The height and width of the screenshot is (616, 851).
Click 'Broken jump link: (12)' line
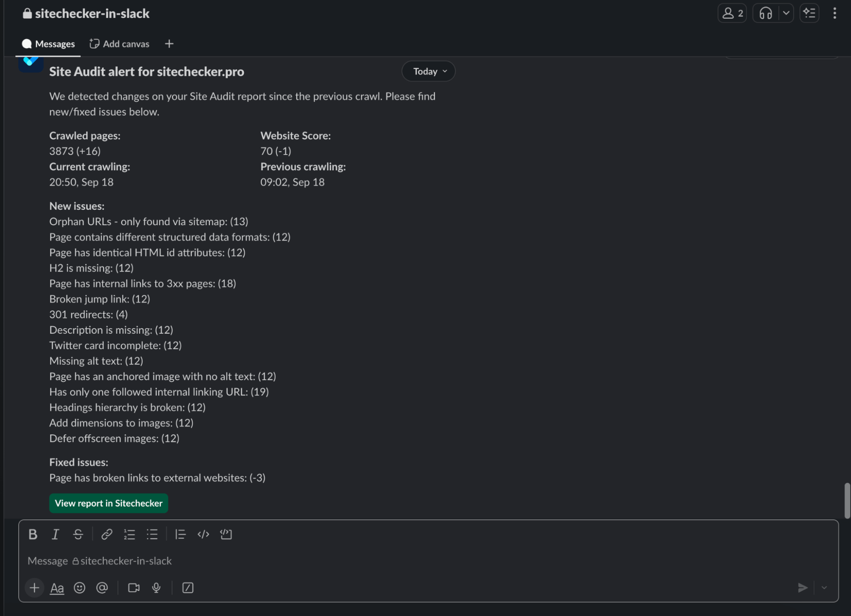point(100,299)
